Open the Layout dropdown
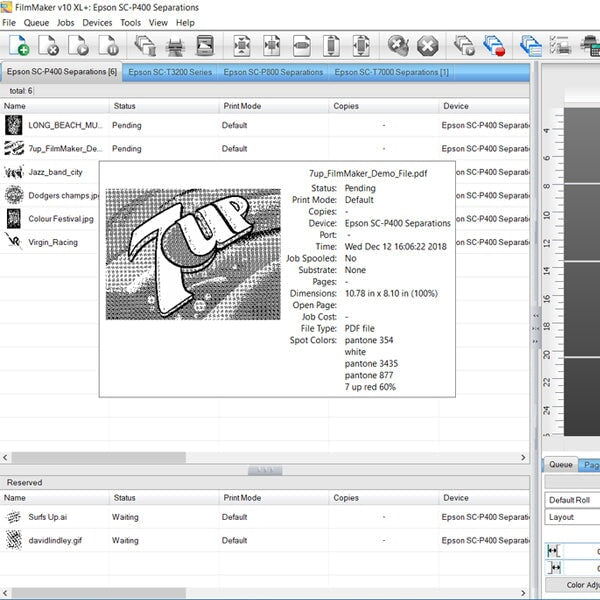The height and width of the screenshot is (600, 600). 572,517
